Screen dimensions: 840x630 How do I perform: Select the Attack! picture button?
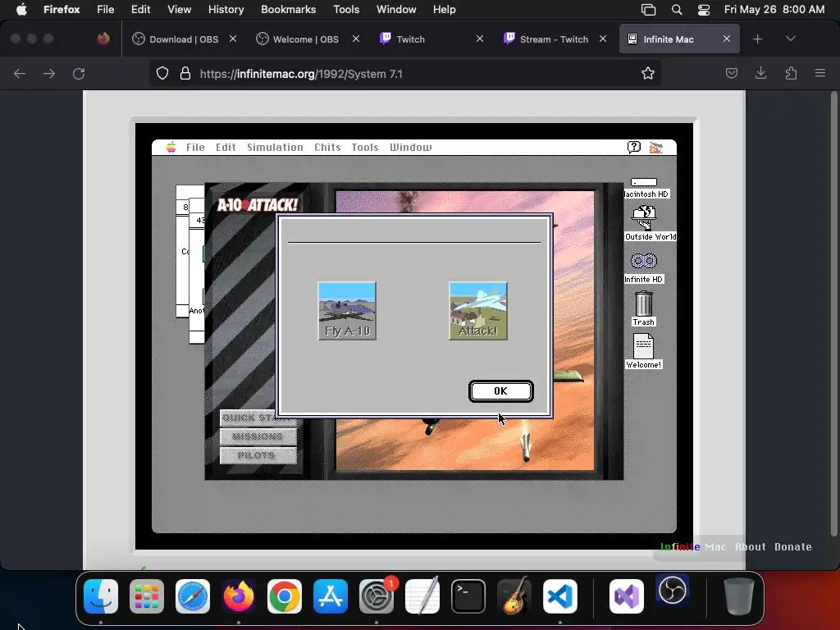coord(478,311)
